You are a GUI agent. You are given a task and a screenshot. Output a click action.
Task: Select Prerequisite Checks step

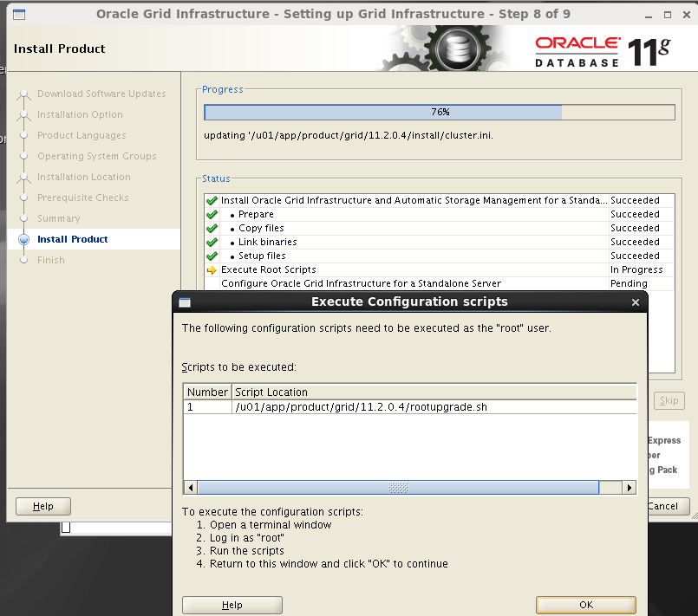82,198
